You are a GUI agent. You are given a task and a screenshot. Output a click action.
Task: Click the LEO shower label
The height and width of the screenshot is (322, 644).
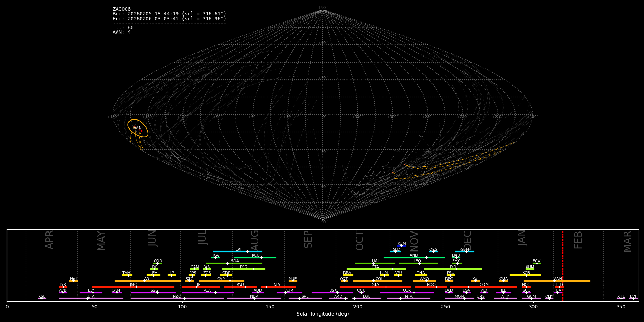point(418,261)
